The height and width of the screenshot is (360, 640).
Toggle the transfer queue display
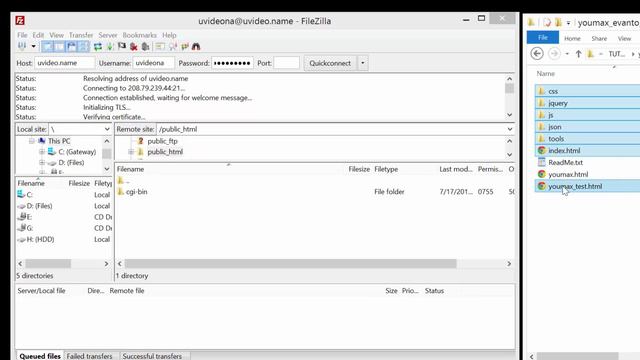coord(83,47)
